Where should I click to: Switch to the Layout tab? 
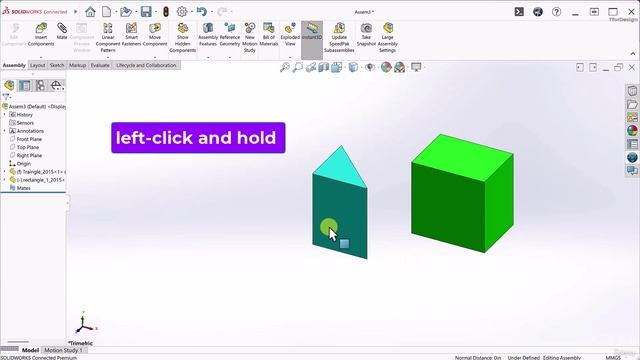pos(38,65)
